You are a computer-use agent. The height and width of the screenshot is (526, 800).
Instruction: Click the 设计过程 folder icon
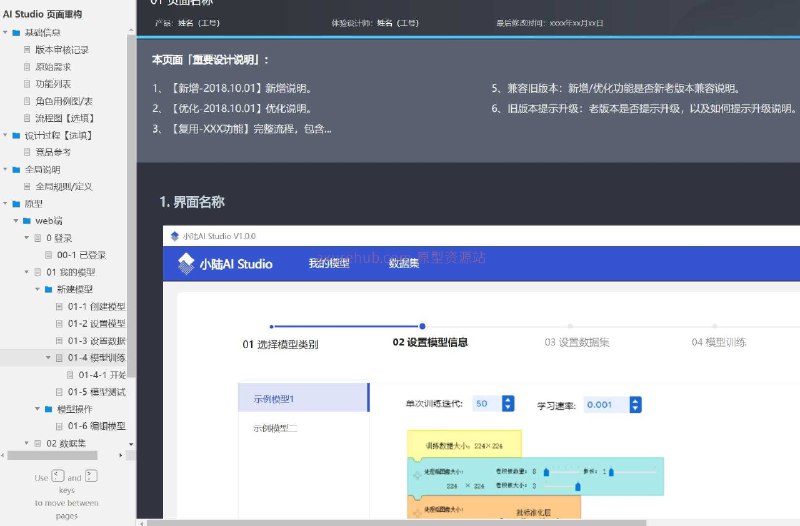pos(16,135)
